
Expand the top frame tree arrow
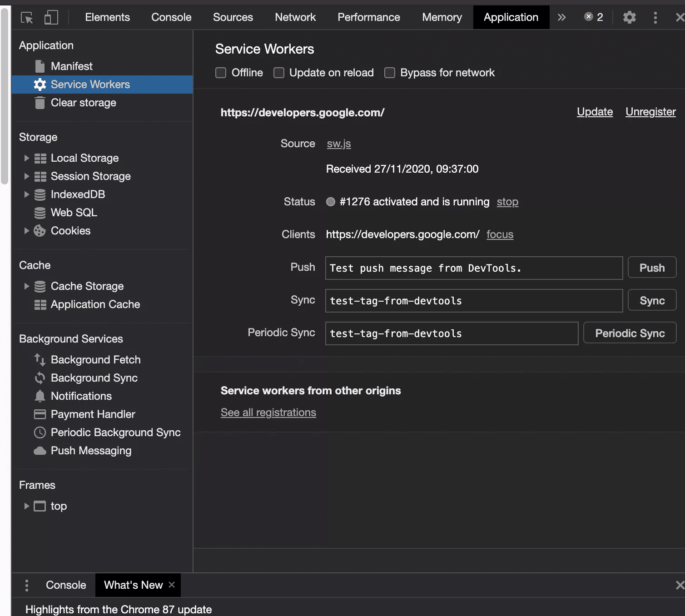click(26, 506)
